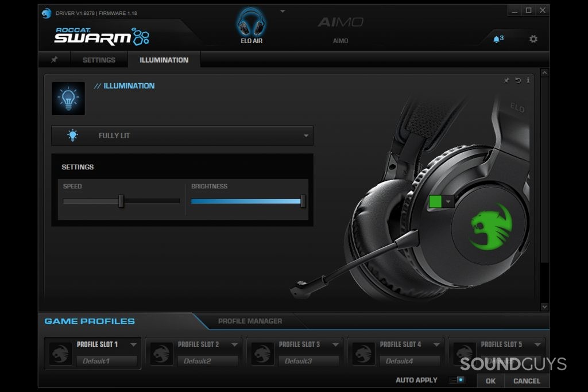Click the Roccat icon in the title bar

pos(47,13)
